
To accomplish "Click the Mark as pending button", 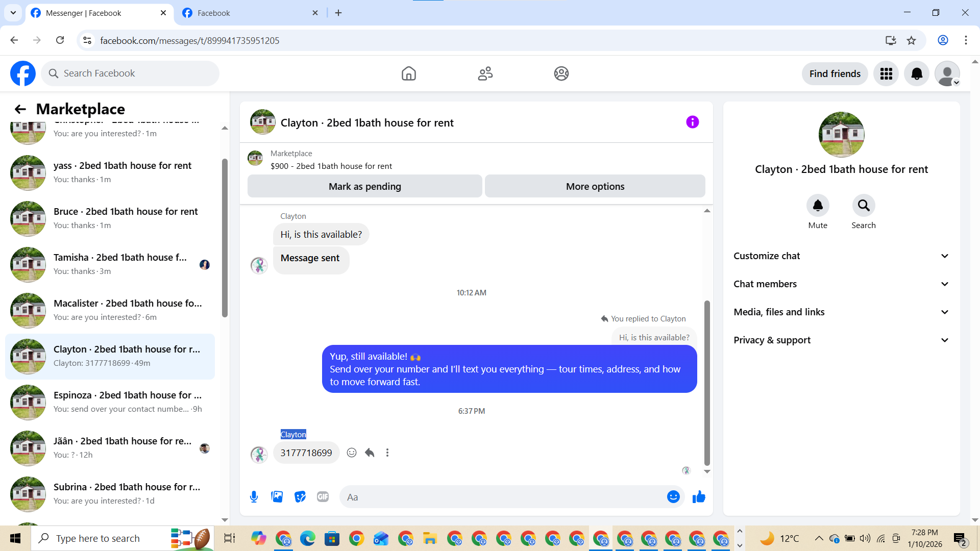I will click(364, 186).
